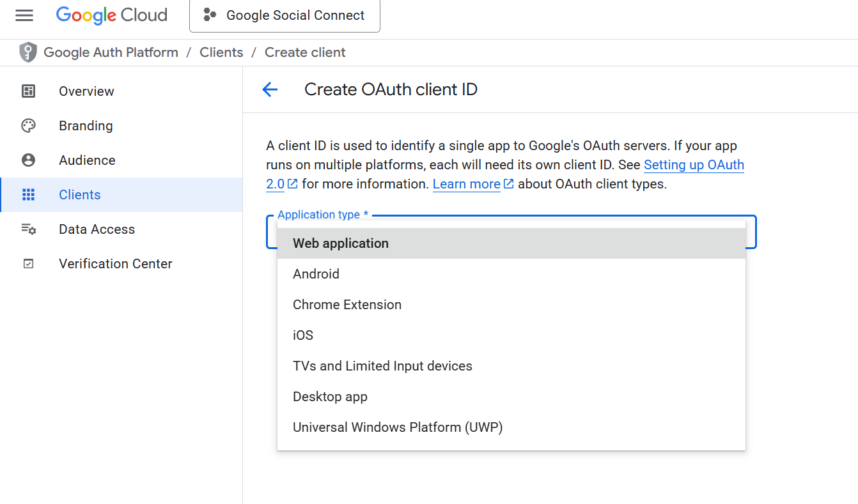The width and height of the screenshot is (858, 504).
Task: Open the hamburger navigation menu
Action: coord(24,15)
